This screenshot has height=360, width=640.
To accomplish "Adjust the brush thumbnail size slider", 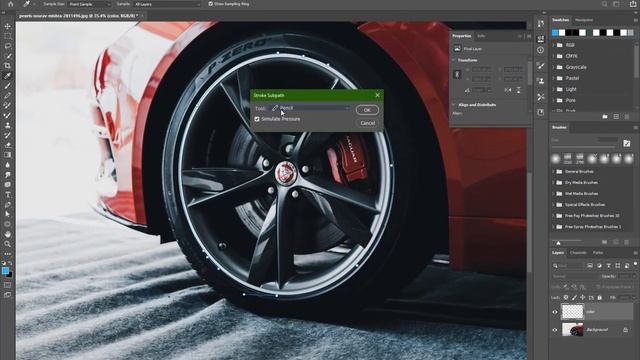I will 558,243.
